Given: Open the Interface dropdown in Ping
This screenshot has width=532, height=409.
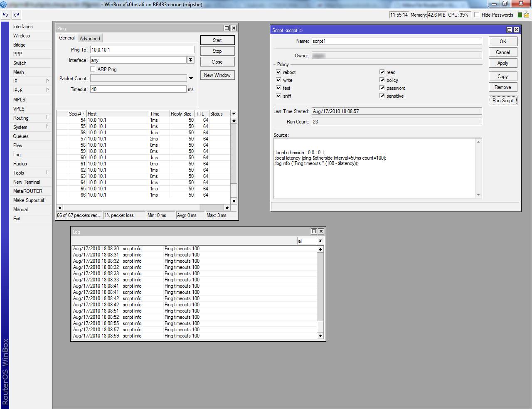Looking at the screenshot, I should point(190,60).
